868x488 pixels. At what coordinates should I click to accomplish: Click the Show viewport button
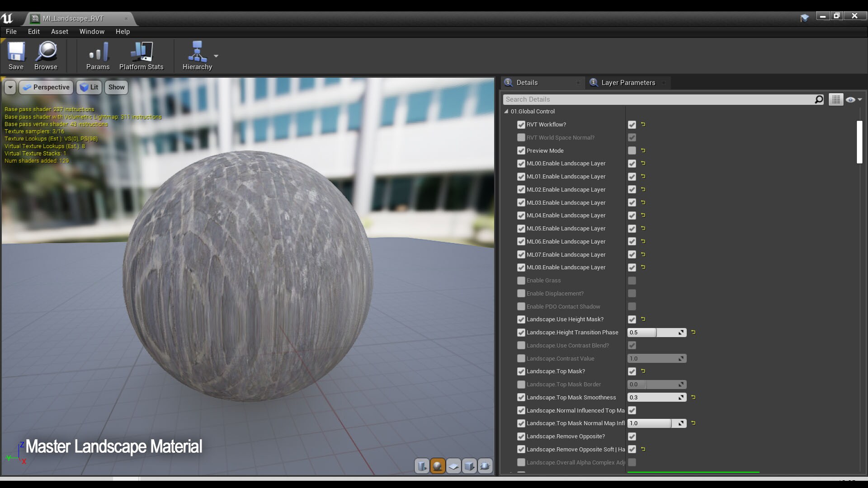click(116, 87)
